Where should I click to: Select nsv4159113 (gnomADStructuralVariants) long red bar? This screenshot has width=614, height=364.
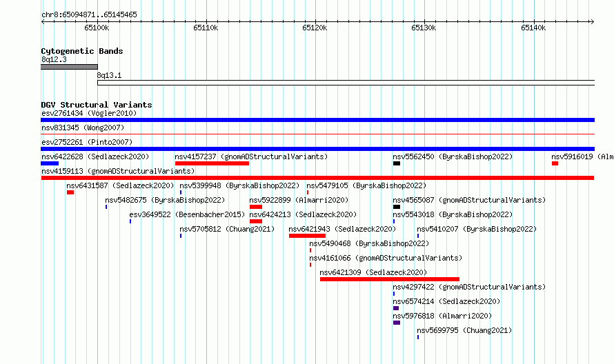pos(317,178)
